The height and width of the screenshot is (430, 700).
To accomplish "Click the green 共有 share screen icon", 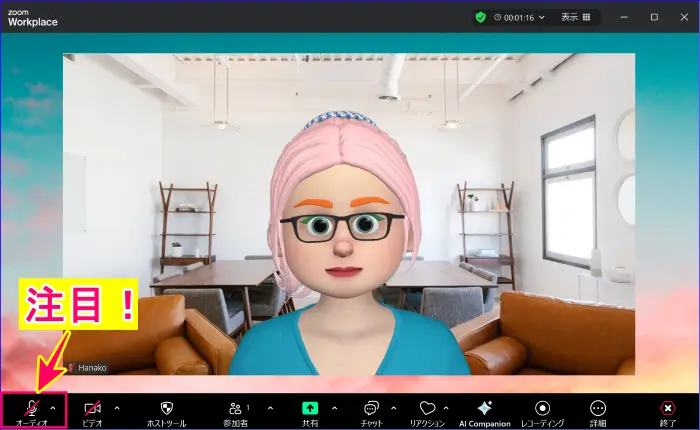I will (310, 408).
